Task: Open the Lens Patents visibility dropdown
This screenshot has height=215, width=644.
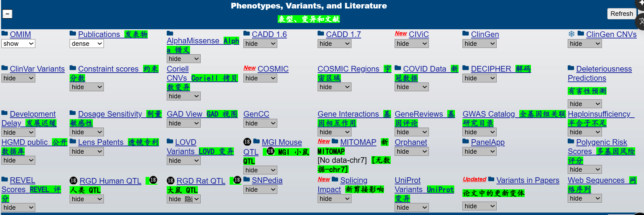Action: (87, 152)
